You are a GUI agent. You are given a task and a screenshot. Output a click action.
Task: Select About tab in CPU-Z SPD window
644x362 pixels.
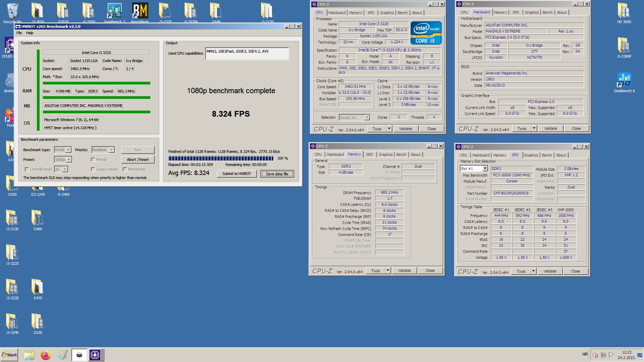(x=561, y=155)
